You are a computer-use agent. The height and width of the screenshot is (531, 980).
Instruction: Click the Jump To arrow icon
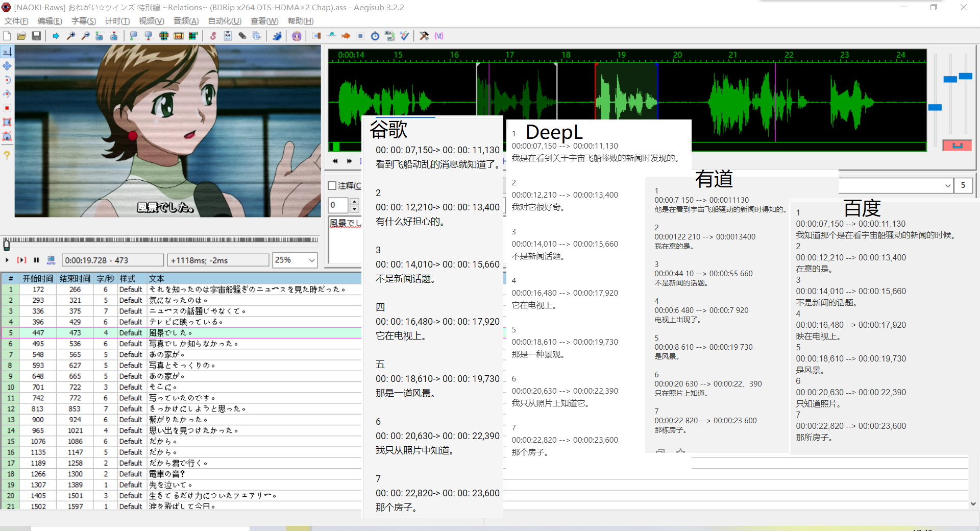click(x=56, y=36)
